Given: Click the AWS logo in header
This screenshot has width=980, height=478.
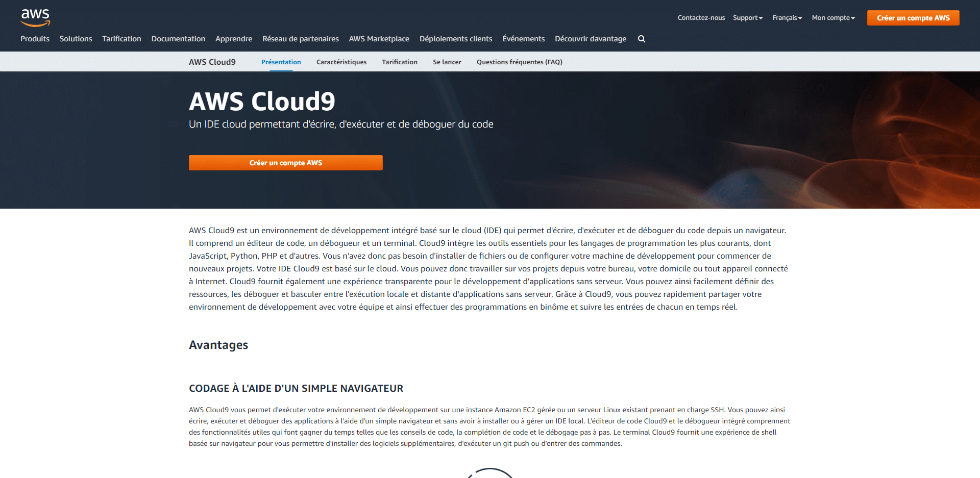Looking at the screenshot, I should 35,17.
